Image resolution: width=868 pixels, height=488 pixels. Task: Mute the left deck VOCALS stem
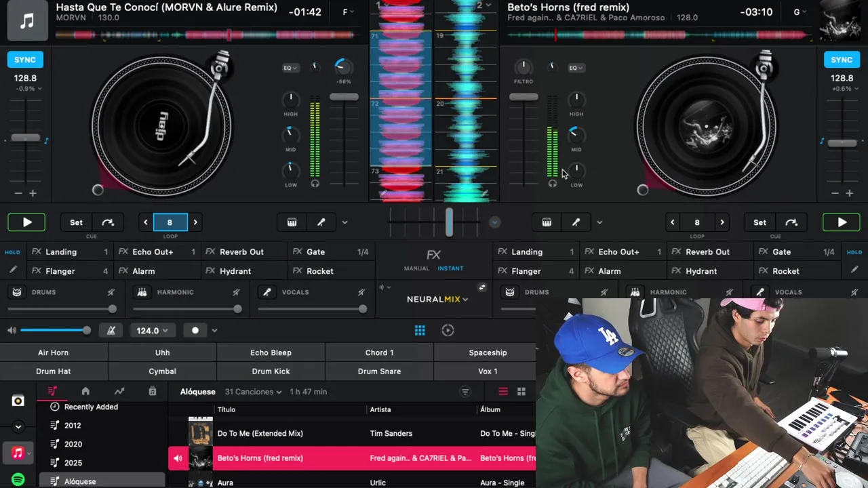[361, 292]
